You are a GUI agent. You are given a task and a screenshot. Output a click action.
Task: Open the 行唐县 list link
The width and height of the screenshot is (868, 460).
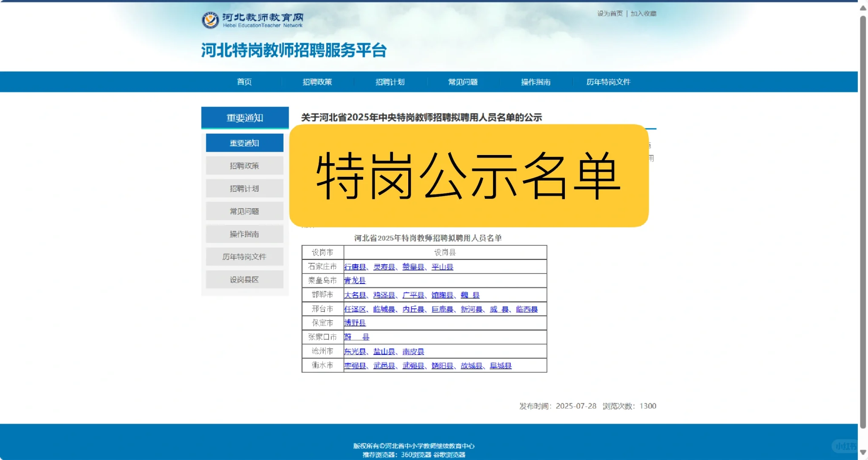pyautogui.click(x=355, y=267)
